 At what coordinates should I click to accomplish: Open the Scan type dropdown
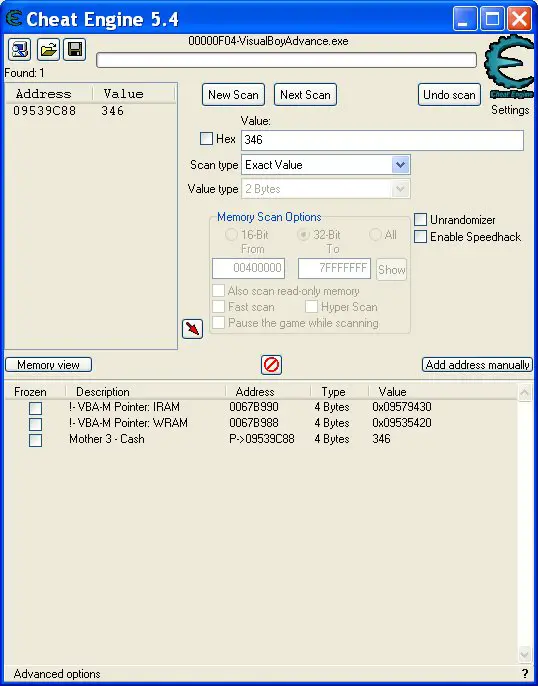point(325,165)
